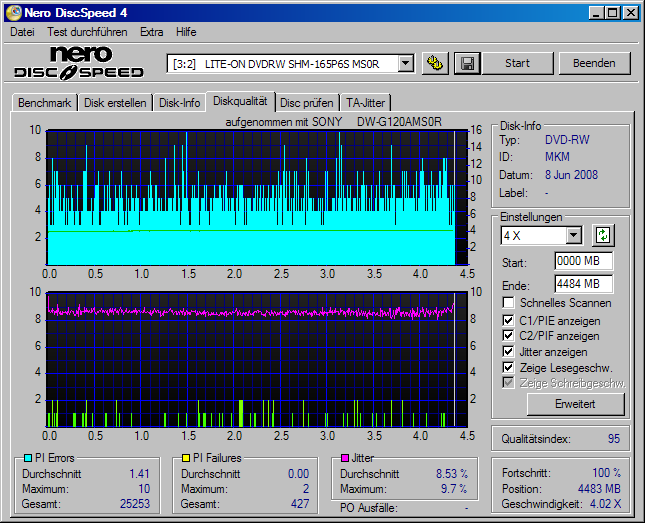Switch to the Disk erstellen tab
This screenshot has height=523, width=645.
pos(115,103)
